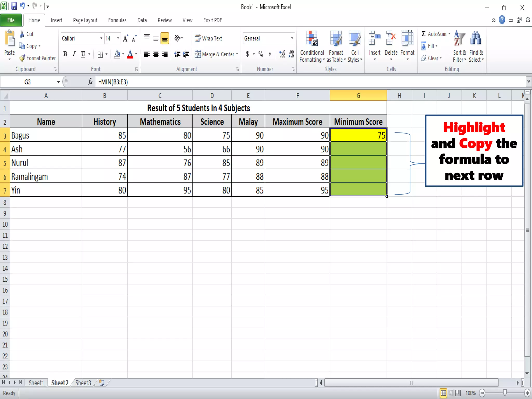The height and width of the screenshot is (399, 532).
Task: Toggle Bold formatting
Action: tap(65, 54)
